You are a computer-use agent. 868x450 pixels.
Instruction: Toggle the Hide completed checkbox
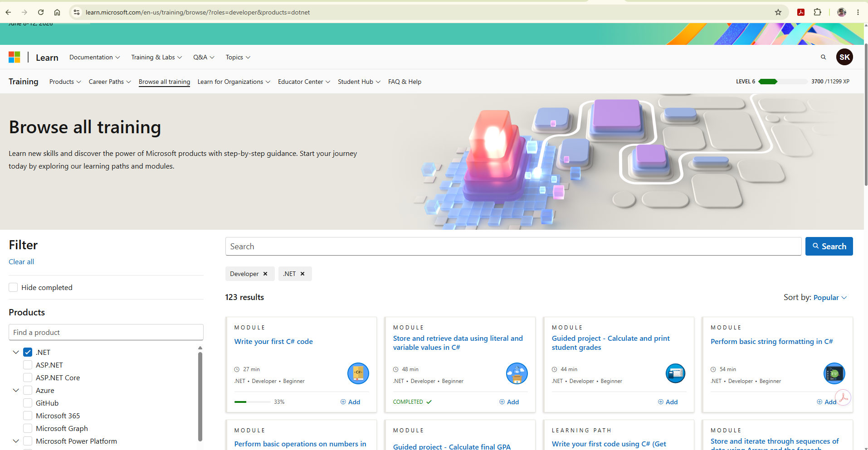[x=13, y=287]
